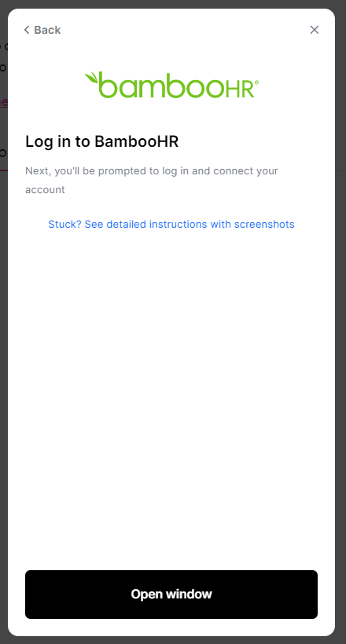The width and height of the screenshot is (346, 644).
Task: Click the Back chevron arrow icon
Action: click(x=27, y=30)
